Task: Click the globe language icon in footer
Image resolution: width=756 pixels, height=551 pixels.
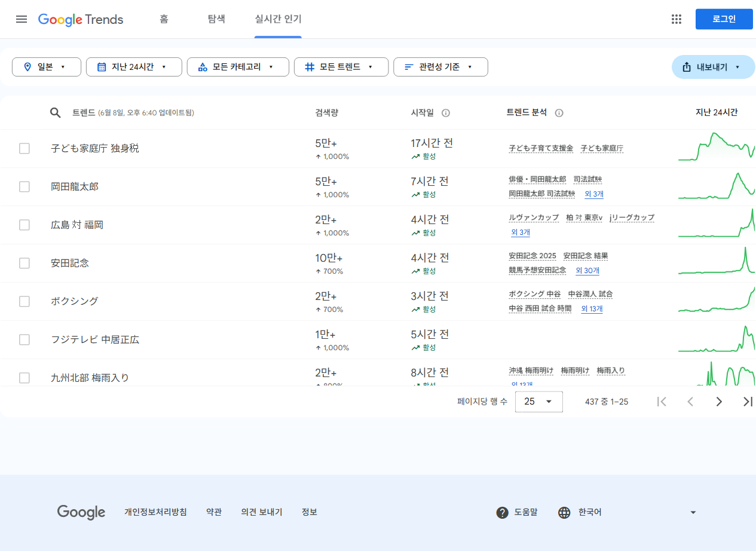Action: coord(564,513)
